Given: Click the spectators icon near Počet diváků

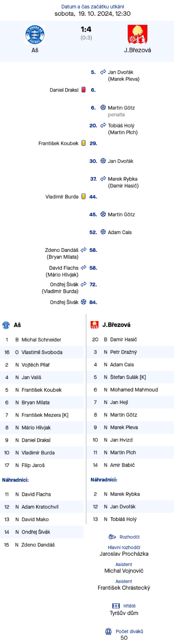Looking at the screenshot, I should tap(109, 631).
